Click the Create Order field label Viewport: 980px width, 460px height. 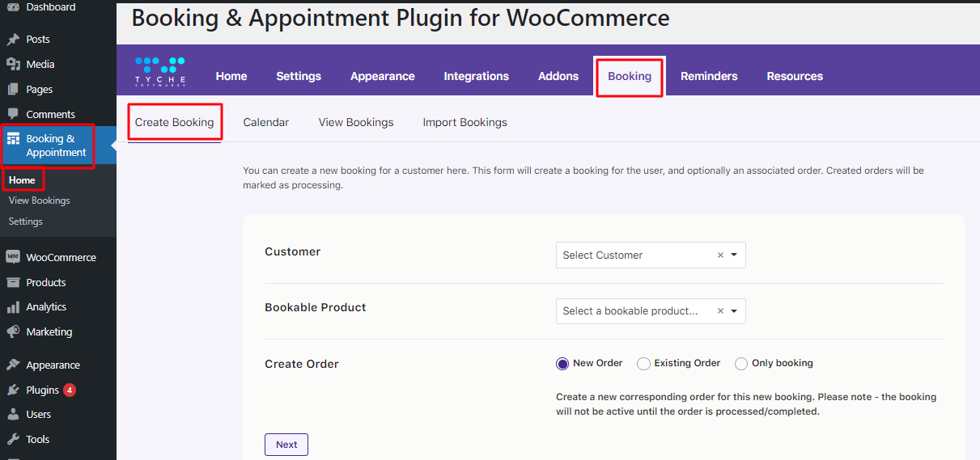pyautogui.click(x=302, y=365)
